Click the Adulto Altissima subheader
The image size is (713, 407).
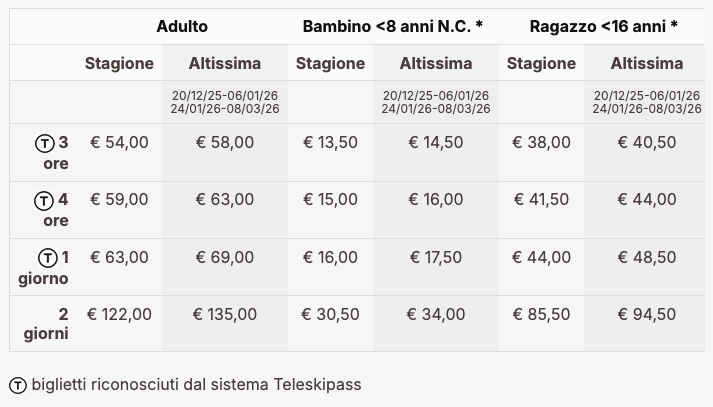point(225,63)
